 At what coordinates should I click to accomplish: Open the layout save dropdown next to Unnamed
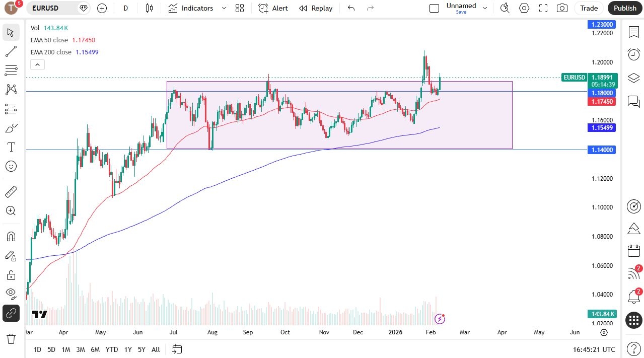tap(484, 8)
